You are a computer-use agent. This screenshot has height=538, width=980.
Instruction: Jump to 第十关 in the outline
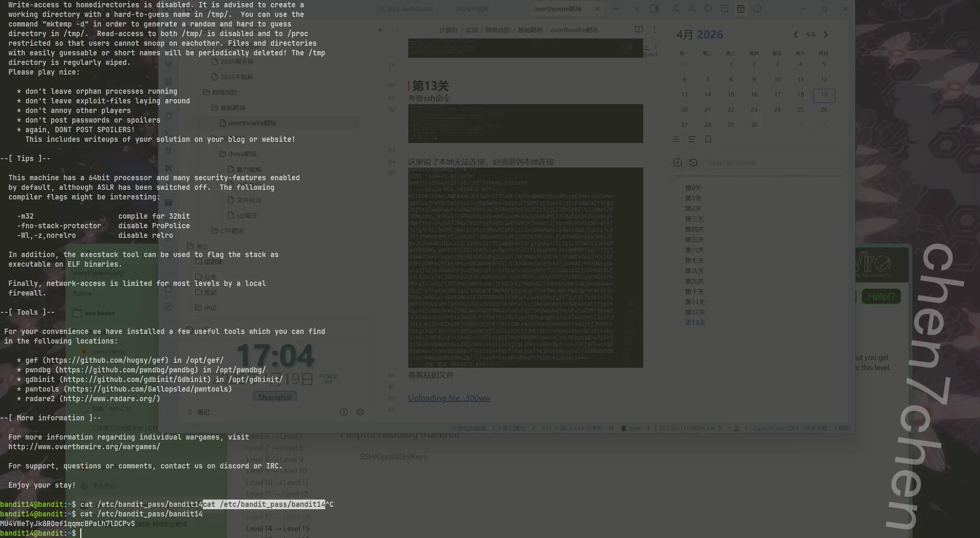coord(694,292)
